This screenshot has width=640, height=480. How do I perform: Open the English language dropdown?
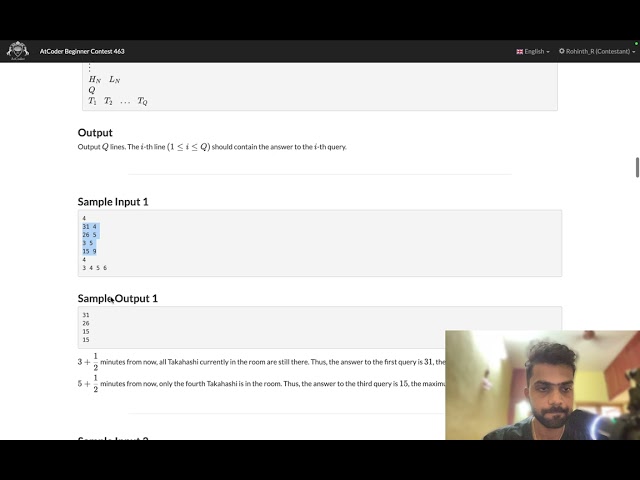coord(533,51)
